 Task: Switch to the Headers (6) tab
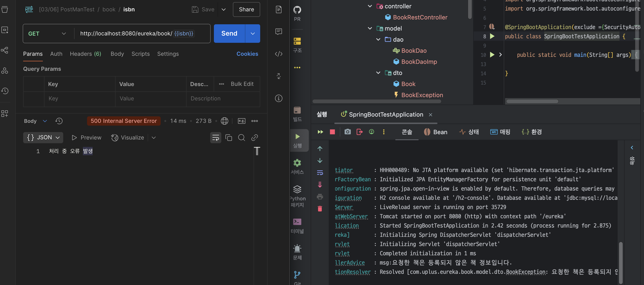(85, 54)
